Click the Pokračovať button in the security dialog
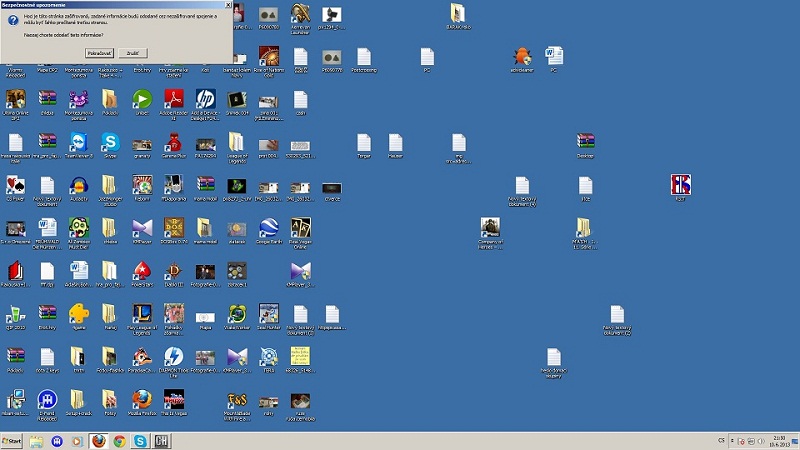 pyautogui.click(x=98, y=51)
